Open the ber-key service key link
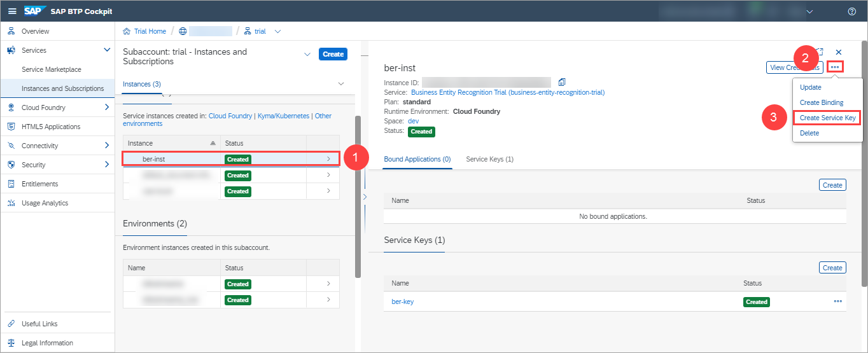Image resolution: width=868 pixels, height=353 pixels. click(402, 301)
